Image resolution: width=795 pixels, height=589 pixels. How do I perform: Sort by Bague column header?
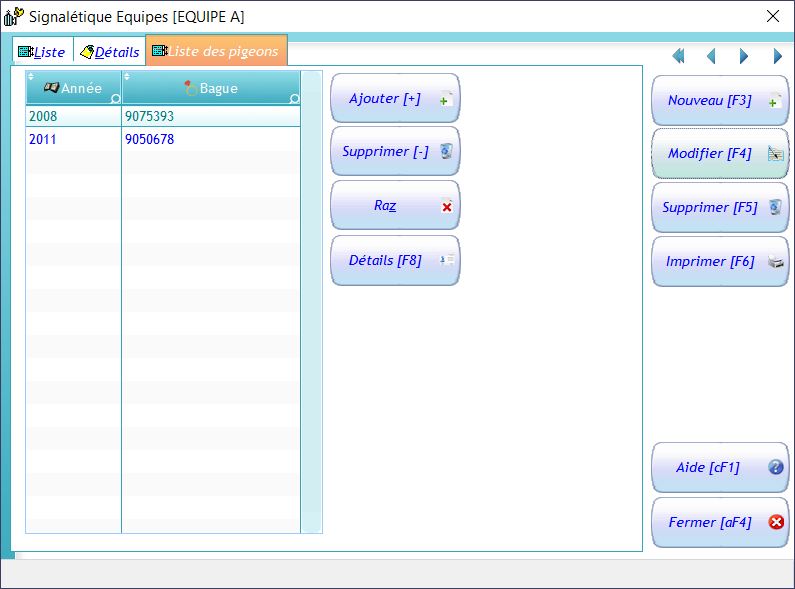point(211,88)
